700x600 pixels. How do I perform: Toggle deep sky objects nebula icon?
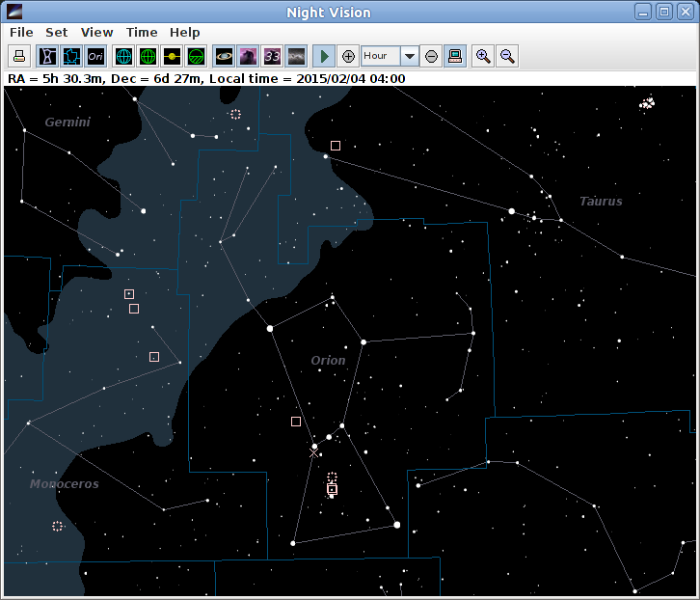coord(248,56)
